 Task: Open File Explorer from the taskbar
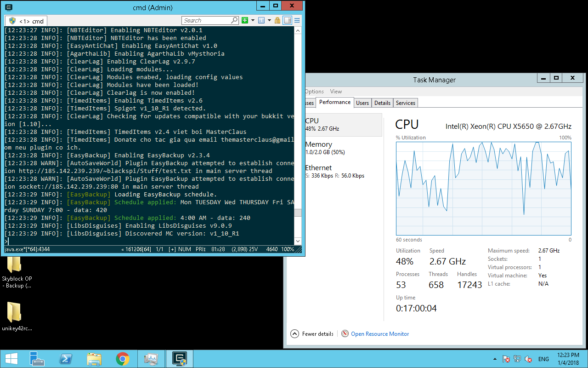(x=94, y=359)
